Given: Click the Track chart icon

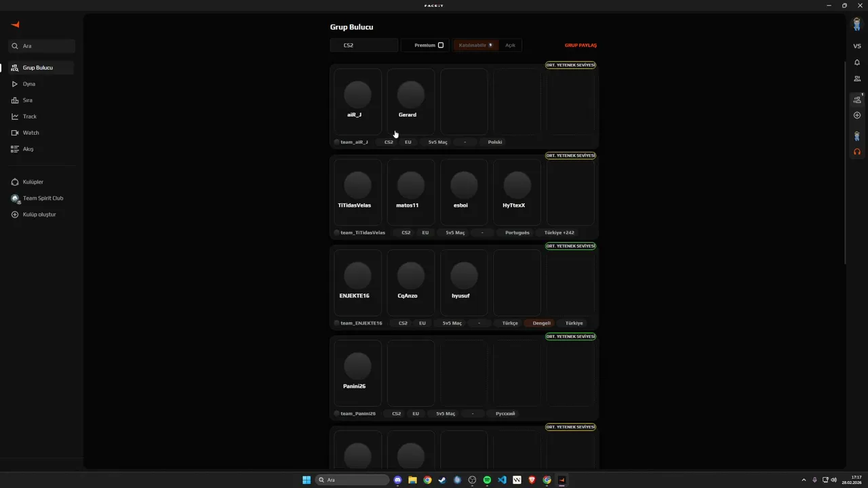Looking at the screenshot, I should pos(14,117).
